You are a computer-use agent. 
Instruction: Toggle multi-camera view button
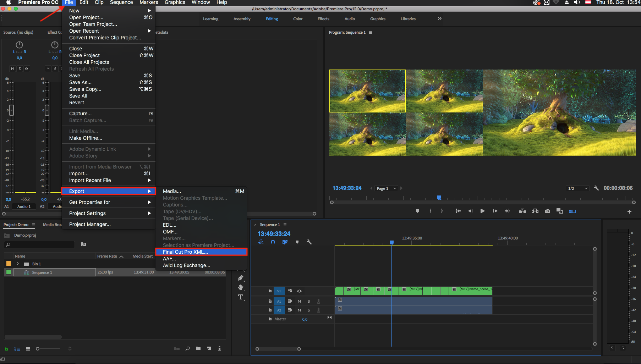click(572, 211)
